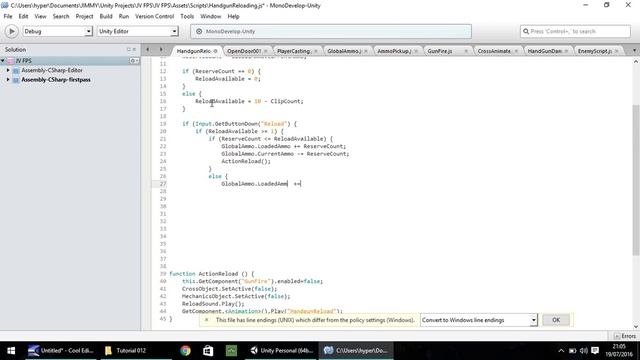
Task: Select the HandgunRelo tab
Action: point(193,51)
